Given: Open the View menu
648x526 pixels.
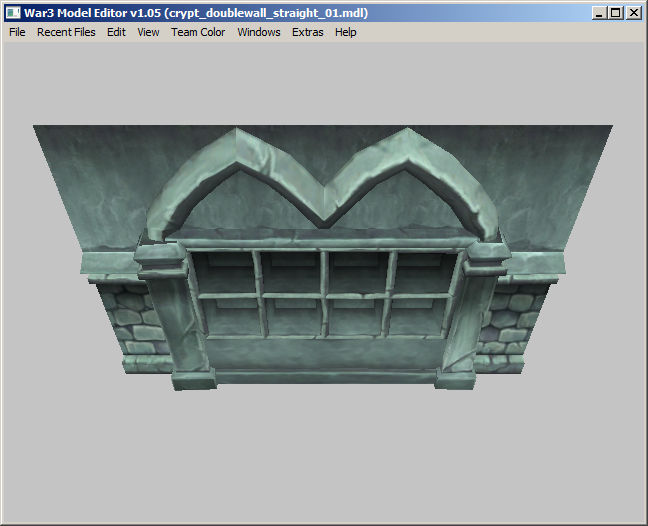Looking at the screenshot, I should coord(148,32).
